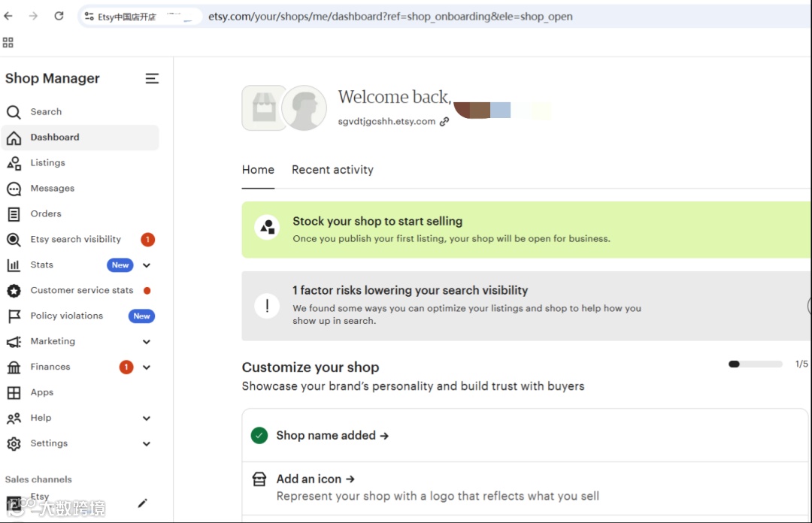Click the shapes icon in Stock your shop banner
812x523 pixels.
coord(267,227)
